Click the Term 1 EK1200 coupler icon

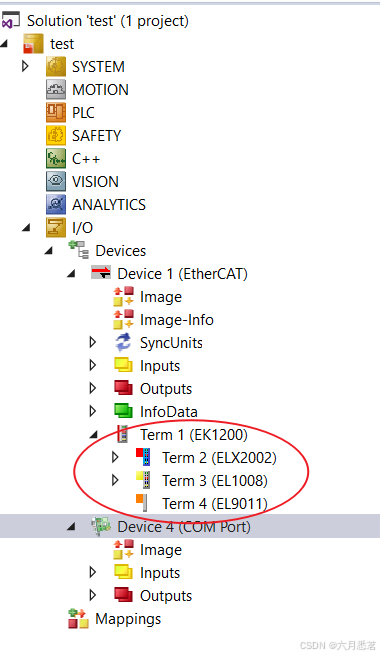(122, 434)
